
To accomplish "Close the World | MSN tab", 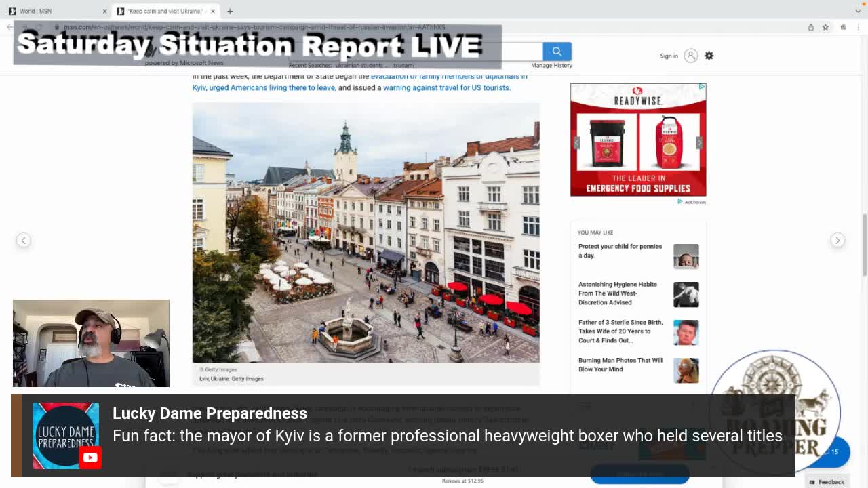I will 104,11.
